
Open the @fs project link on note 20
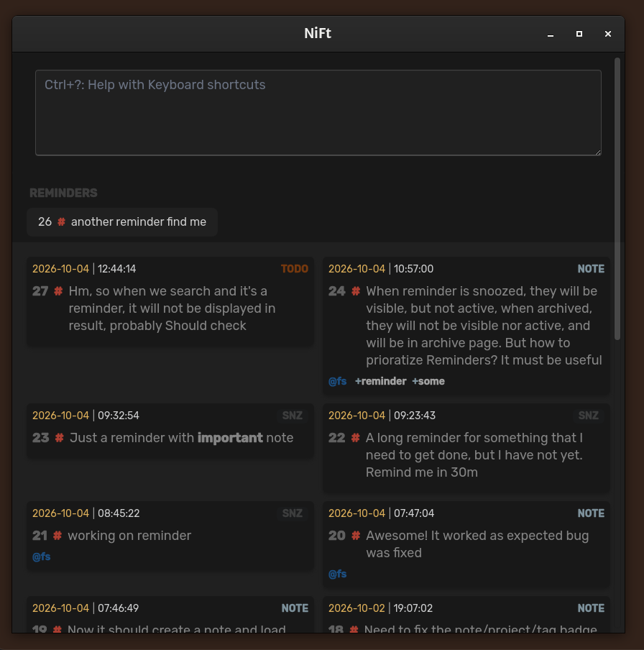click(x=337, y=574)
